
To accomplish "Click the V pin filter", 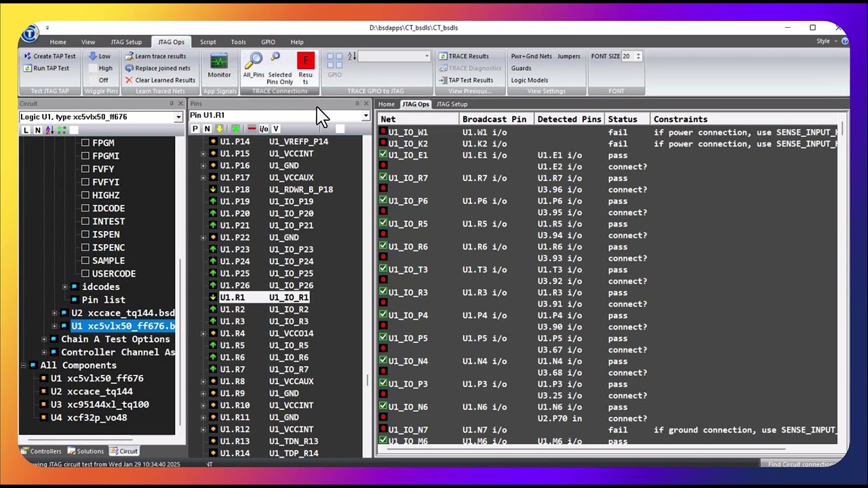I will coord(275,129).
